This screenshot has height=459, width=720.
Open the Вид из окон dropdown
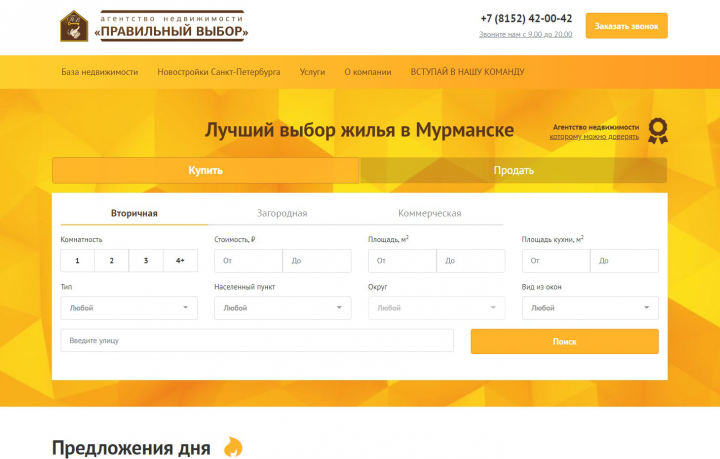pos(590,308)
